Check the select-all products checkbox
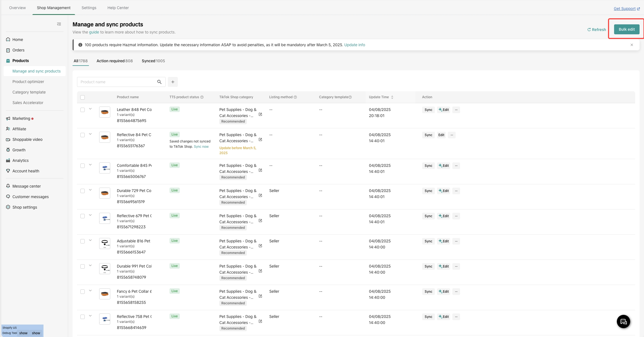Viewport: 644px width, 337px height. [83, 97]
